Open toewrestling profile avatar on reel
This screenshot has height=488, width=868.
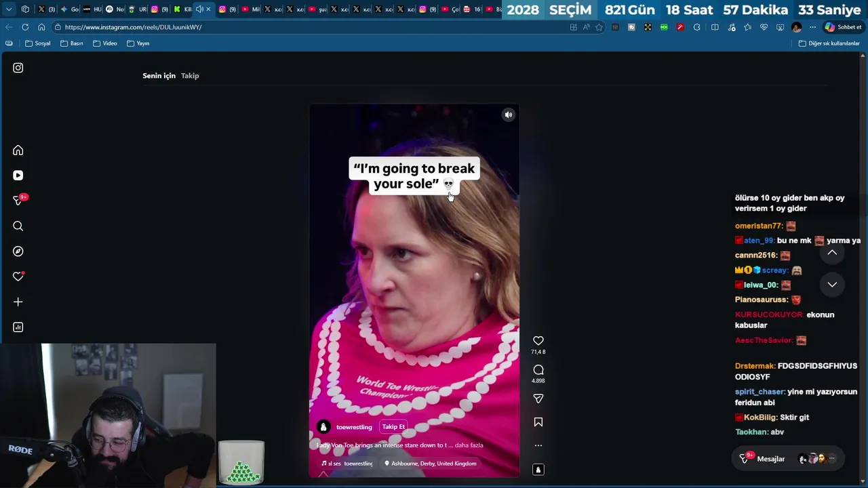click(323, 427)
